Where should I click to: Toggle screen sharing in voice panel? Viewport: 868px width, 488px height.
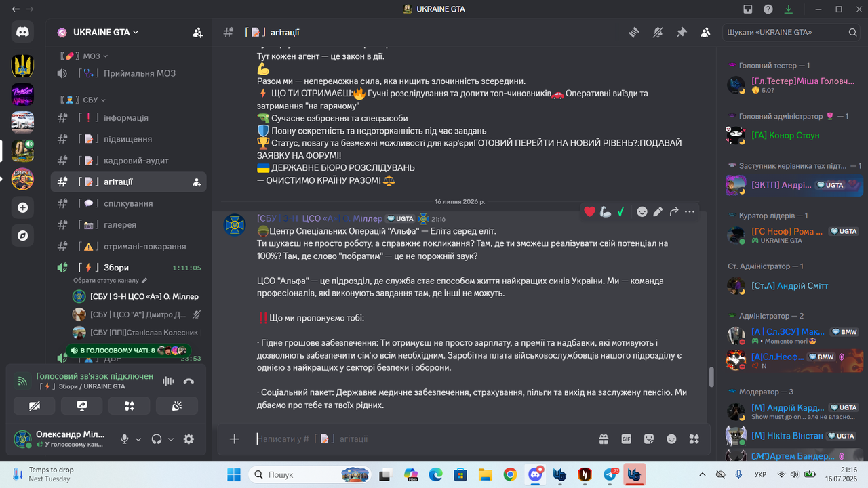point(82,405)
